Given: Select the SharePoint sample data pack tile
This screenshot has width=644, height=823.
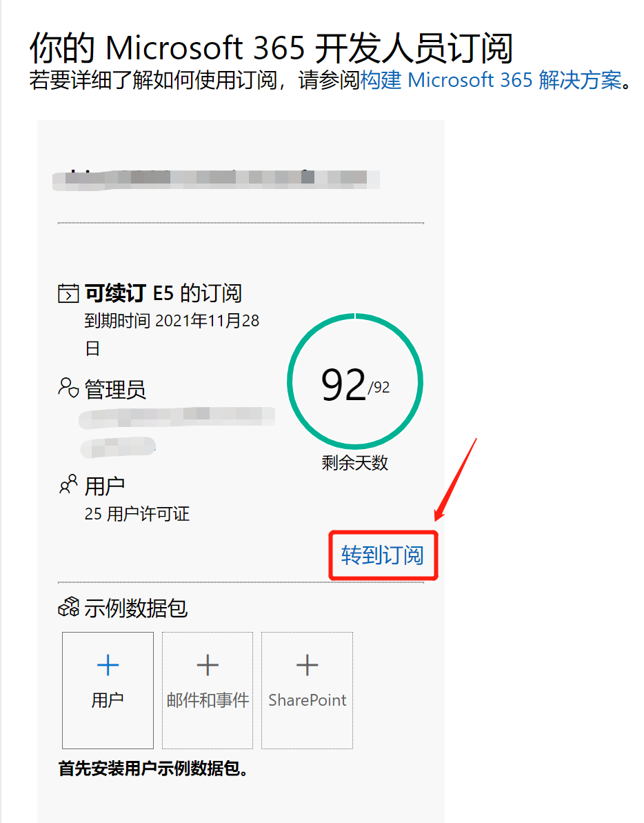Looking at the screenshot, I should click(x=308, y=691).
